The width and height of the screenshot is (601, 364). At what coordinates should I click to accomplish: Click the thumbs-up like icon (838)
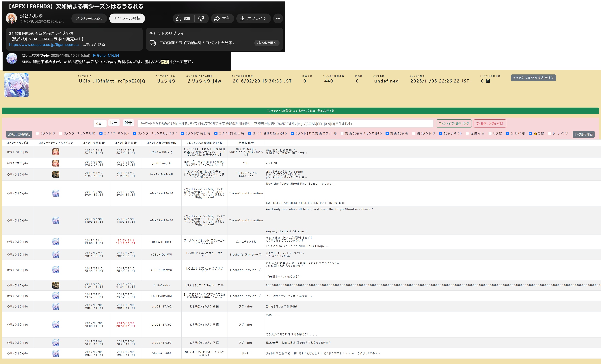pos(178,18)
